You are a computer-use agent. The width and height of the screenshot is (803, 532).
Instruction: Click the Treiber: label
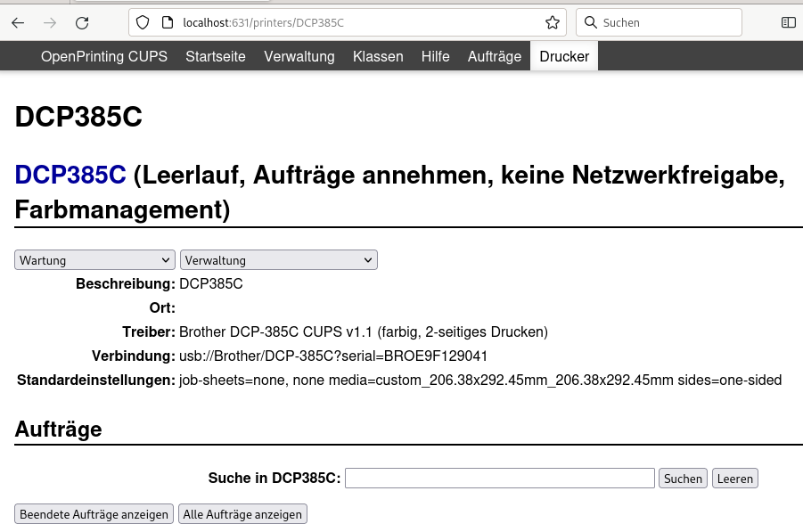pyautogui.click(x=149, y=331)
